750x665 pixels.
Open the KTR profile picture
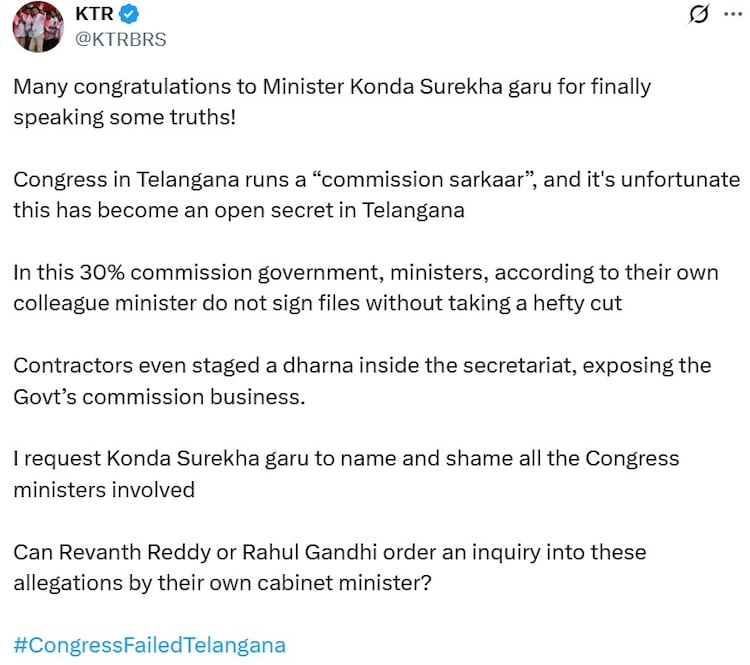38,27
